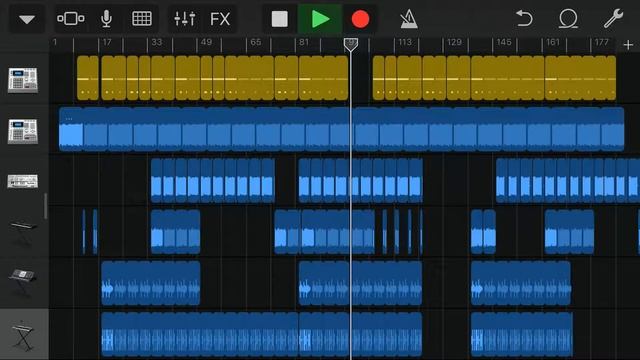640x360 pixels.
Task: Click the green Play button
Action: [320, 19]
